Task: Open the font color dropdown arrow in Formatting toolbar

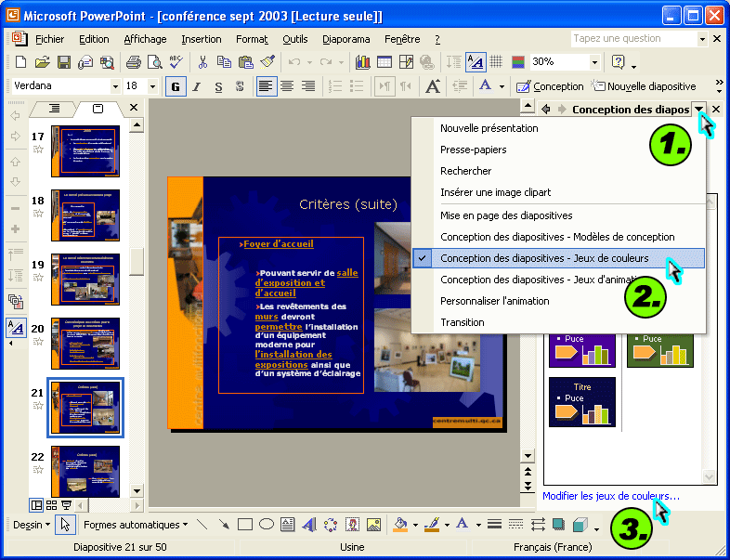Action: tap(502, 86)
